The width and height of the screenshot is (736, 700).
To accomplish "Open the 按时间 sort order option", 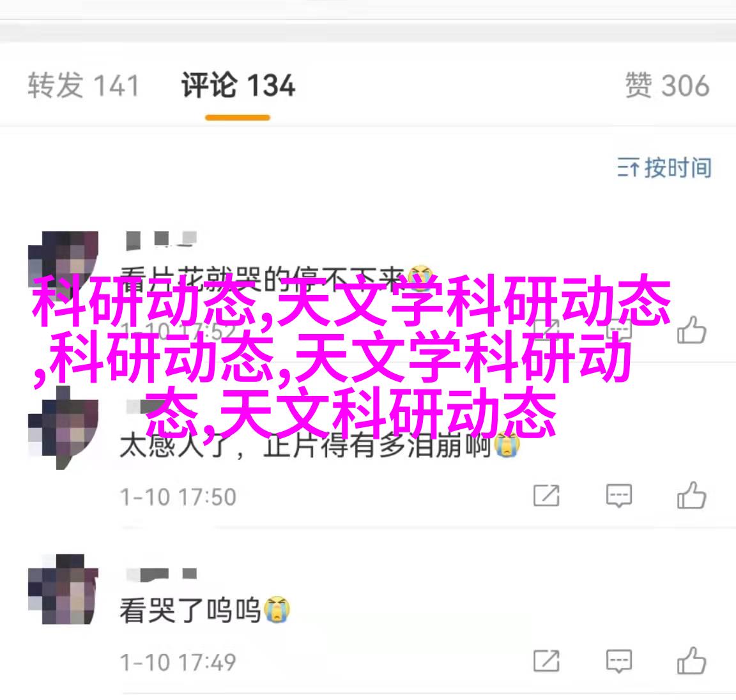I will pyautogui.click(x=664, y=167).
